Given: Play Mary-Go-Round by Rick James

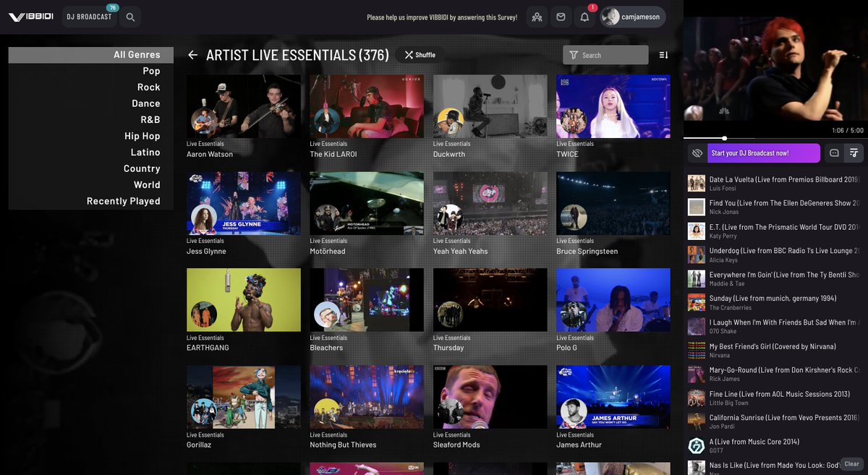Looking at the screenshot, I should [x=775, y=374].
